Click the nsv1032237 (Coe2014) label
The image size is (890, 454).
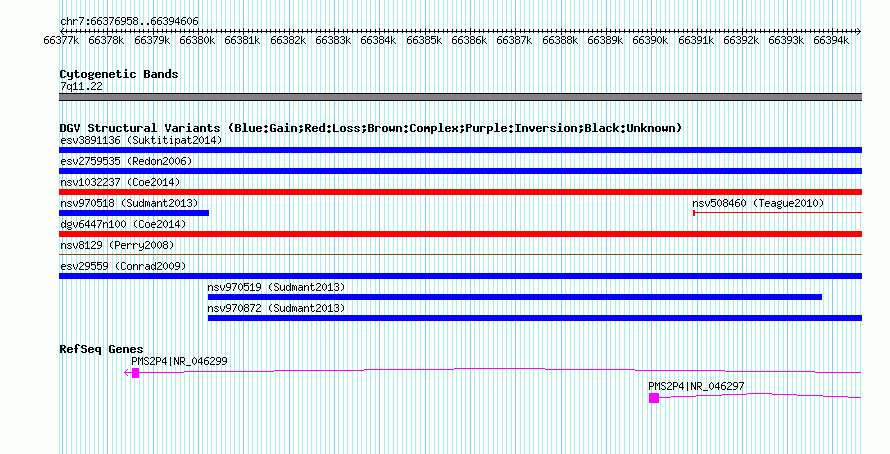coord(120,182)
